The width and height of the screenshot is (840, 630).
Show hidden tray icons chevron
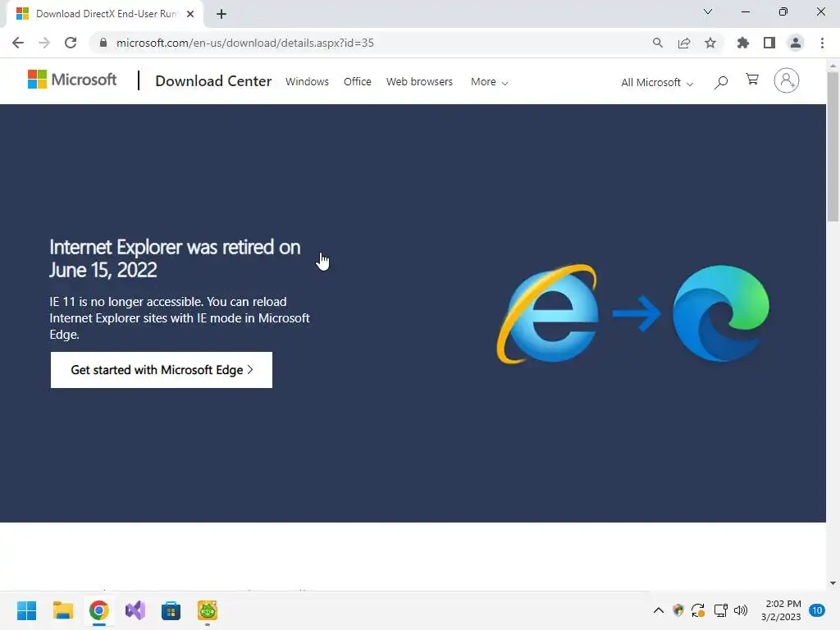click(x=659, y=610)
